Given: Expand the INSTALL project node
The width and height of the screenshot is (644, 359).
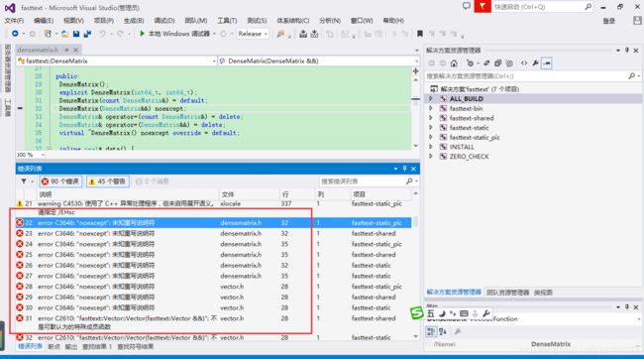Looking at the screenshot, I should (431, 147).
